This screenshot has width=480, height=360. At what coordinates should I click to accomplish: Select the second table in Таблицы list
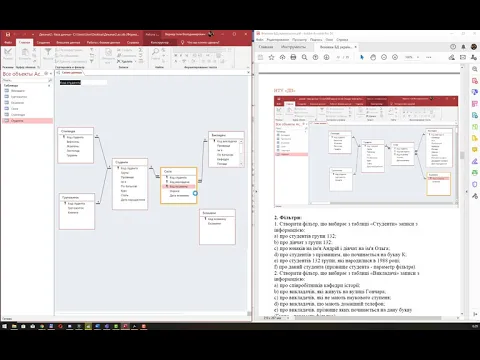point(27,97)
